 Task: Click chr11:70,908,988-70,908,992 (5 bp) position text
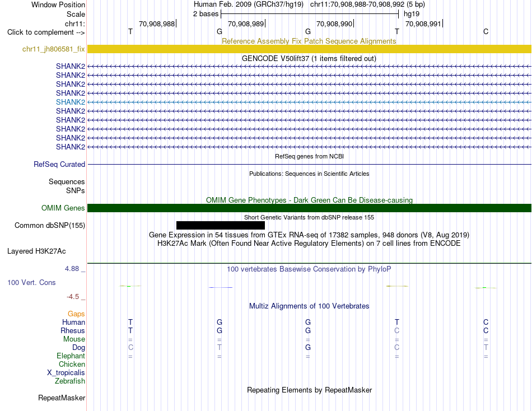click(367, 4)
